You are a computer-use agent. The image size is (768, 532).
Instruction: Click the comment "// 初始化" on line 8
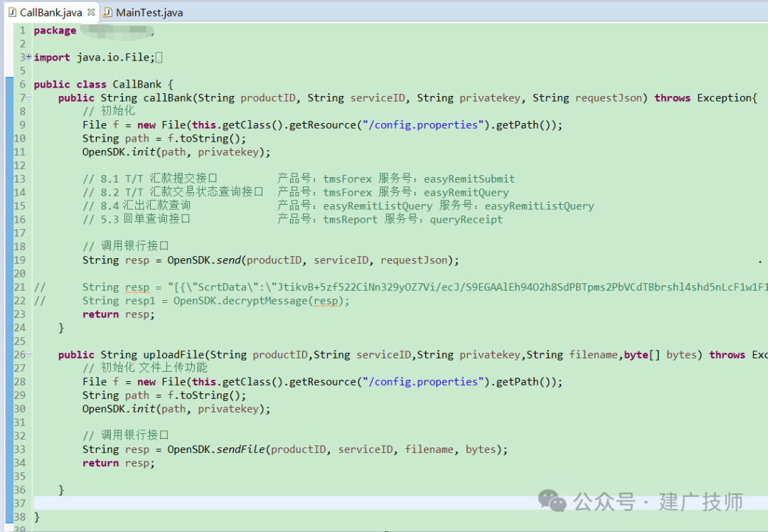point(108,111)
